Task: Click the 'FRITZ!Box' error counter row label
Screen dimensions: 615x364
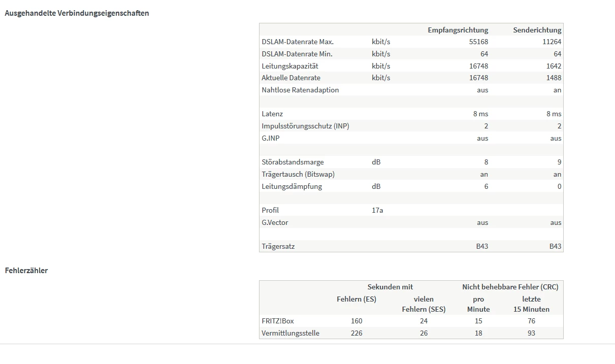Action: tap(278, 321)
